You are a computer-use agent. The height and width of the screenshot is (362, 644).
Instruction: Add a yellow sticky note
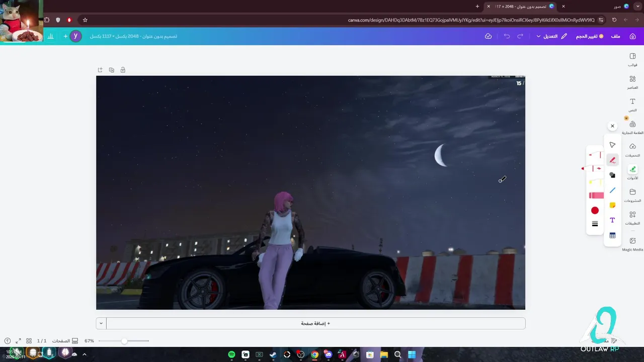coord(612,205)
